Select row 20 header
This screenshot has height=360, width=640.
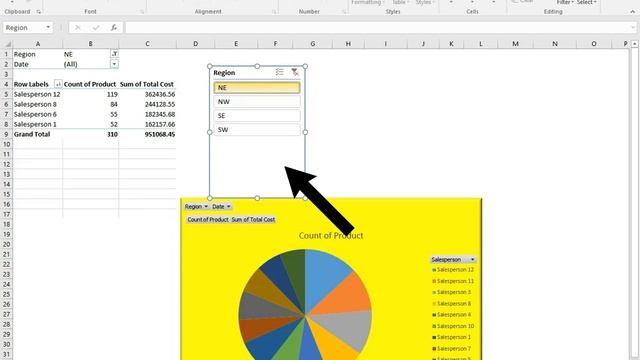pyautogui.click(x=6, y=244)
